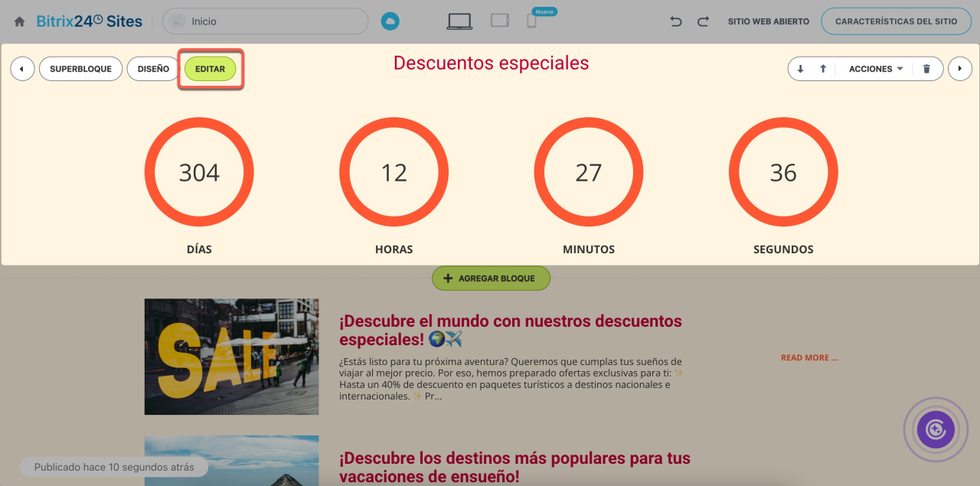980x486 pixels.
Task: Click the Editar button
Action: pos(211,69)
